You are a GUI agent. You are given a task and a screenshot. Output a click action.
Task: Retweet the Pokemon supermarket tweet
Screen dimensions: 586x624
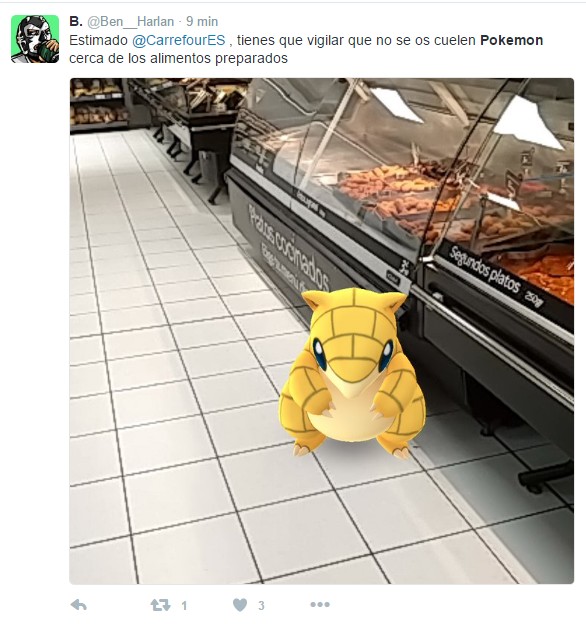coord(160,605)
